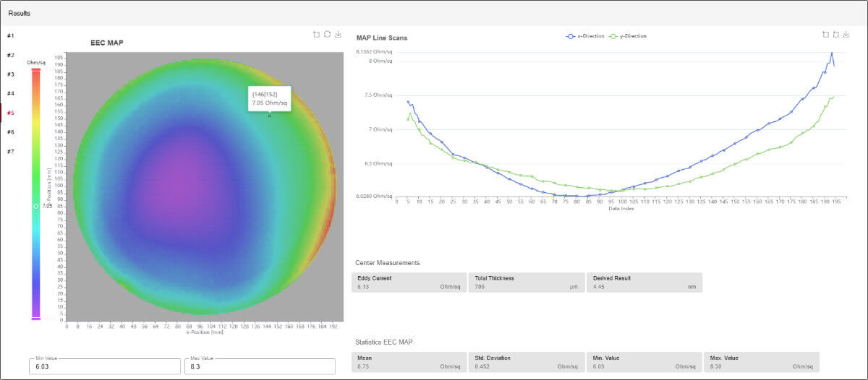Screen dimensions: 868x380
Task: Select the active measurement #5
Action: (x=11, y=113)
